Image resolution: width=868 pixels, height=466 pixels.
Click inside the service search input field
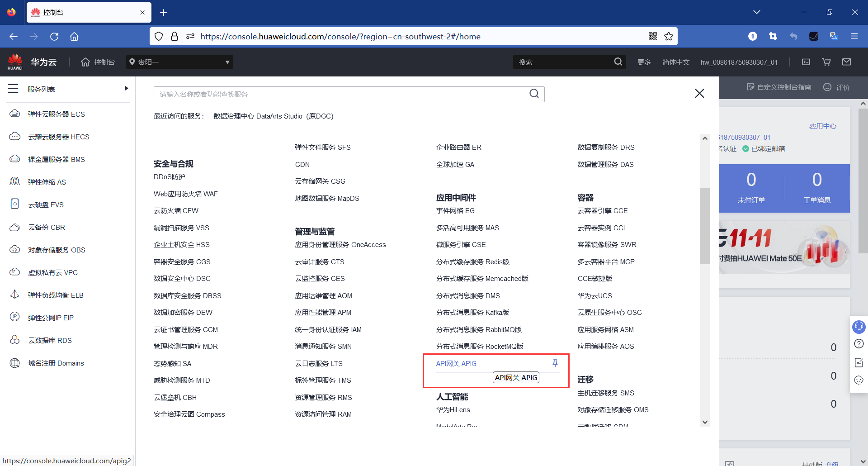pos(316,94)
